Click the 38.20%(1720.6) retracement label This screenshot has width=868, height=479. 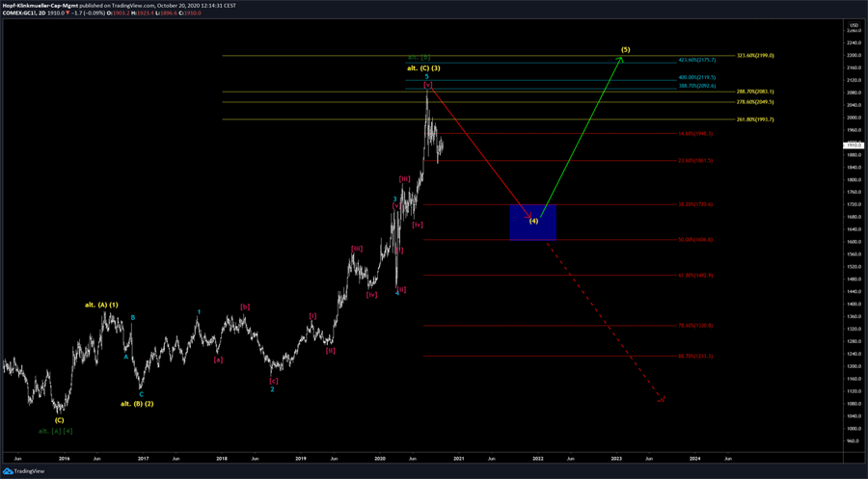click(693, 204)
